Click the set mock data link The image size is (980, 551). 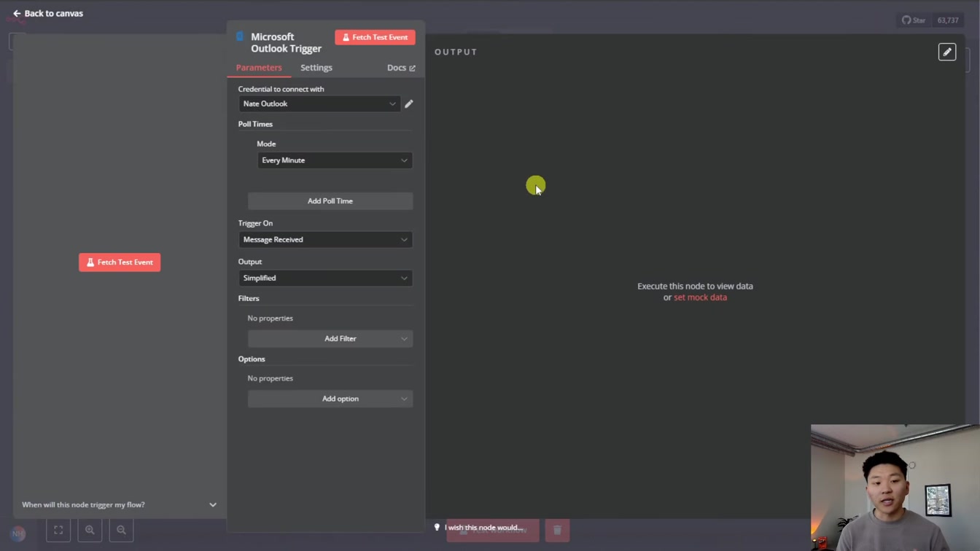tap(700, 297)
